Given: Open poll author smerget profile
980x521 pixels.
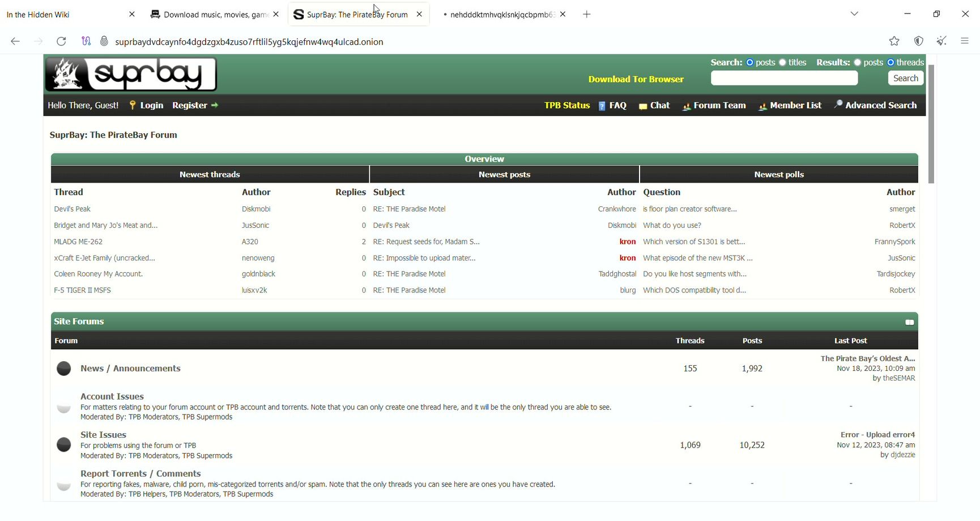Looking at the screenshot, I should coord(902,209).
